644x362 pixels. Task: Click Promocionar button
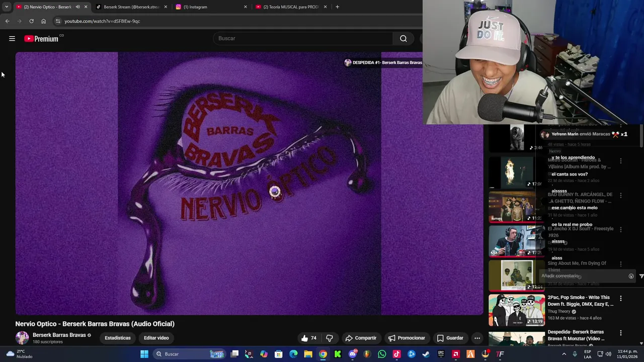tap(407, 338)
